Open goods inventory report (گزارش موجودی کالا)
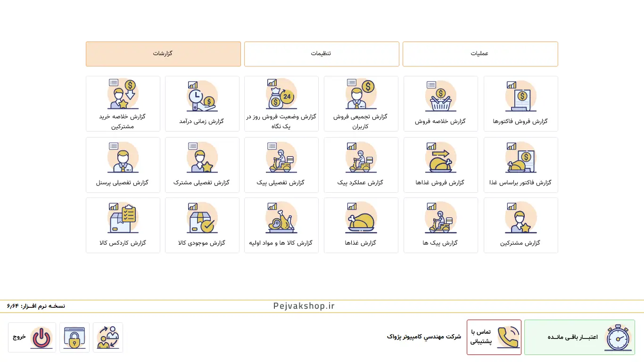The width and height of the screenshot is (644, 362). pos(202,225)
